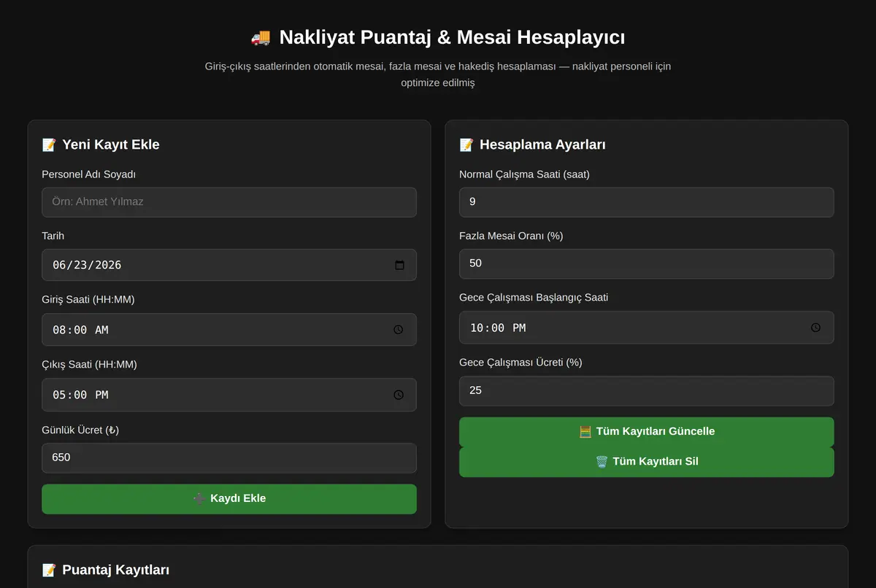Click the Yeni Kayıt Ekle heading
The width and height of the screenshot is (876, 588).
(x=101, y=144)
